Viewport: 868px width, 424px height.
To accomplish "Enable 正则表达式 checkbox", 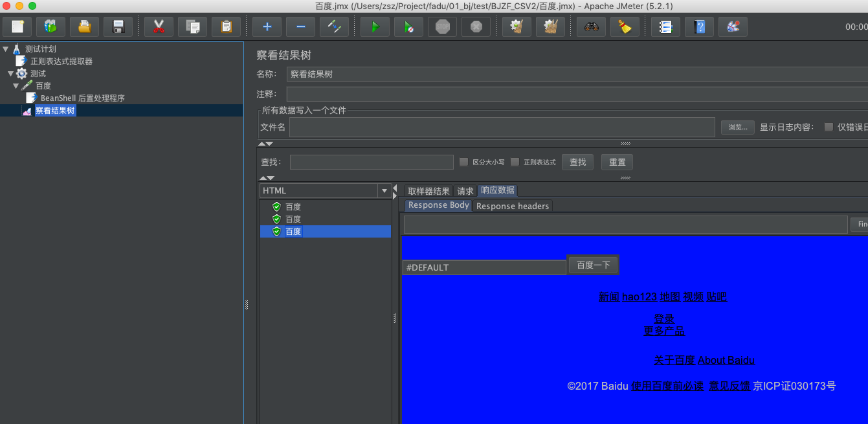I will click(515, 162).
